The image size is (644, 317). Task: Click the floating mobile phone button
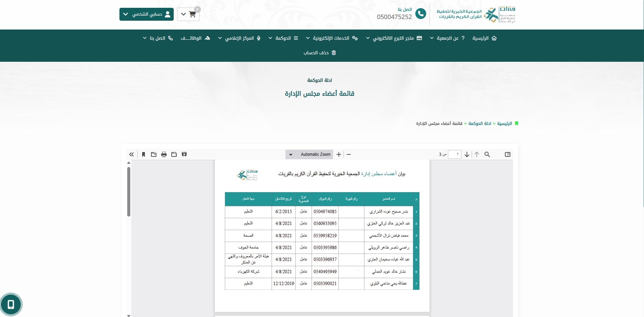click(x=11, y=304)
